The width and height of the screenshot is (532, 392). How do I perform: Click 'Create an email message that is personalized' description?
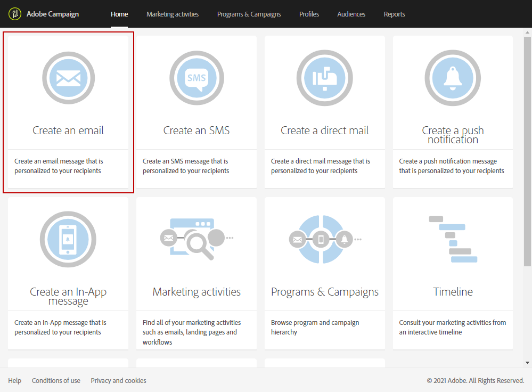59,166
